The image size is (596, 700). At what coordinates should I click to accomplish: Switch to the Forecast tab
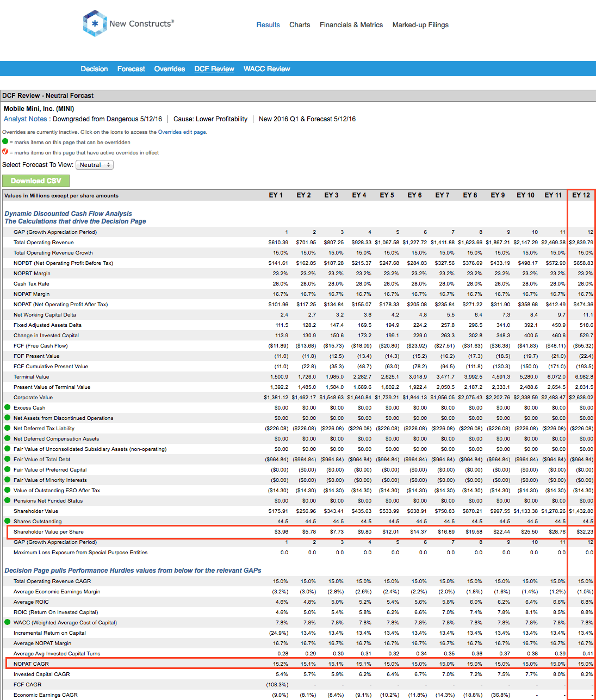tap(131, 69)
